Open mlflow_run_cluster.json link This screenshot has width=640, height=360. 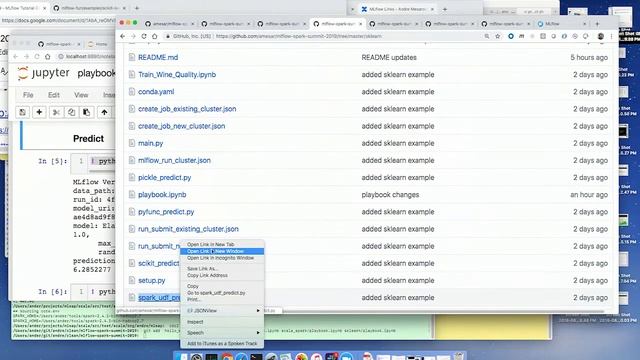click(x=174, y=160)
